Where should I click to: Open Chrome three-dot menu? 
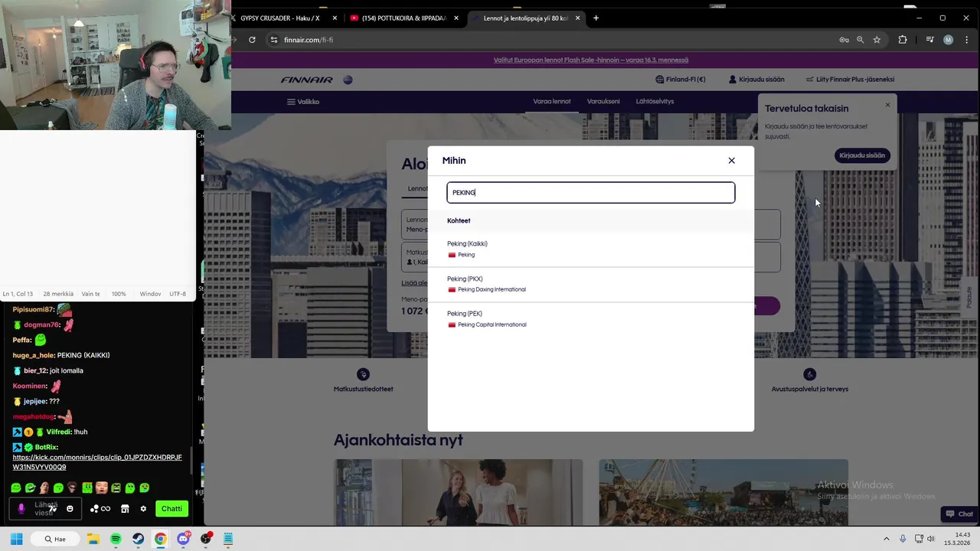click(x=965, y=40)
